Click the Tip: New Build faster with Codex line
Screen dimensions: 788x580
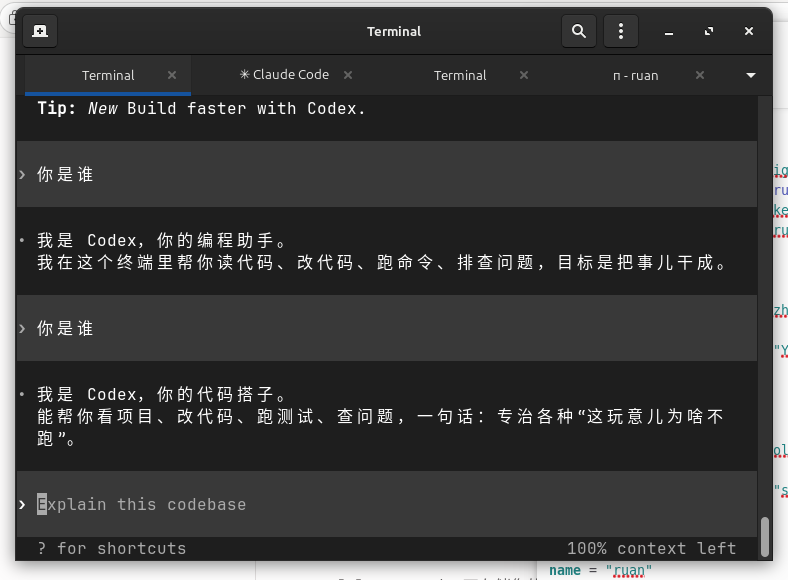coord(201,108)
